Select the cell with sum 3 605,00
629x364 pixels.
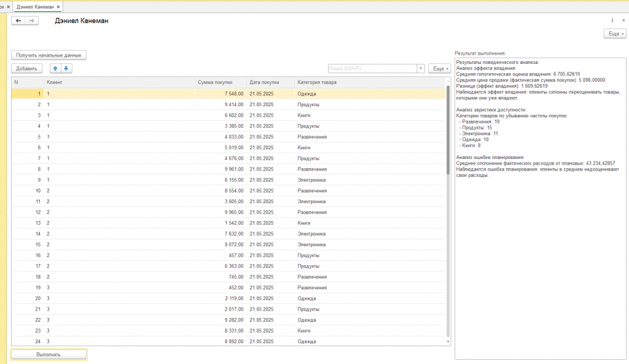221,202
